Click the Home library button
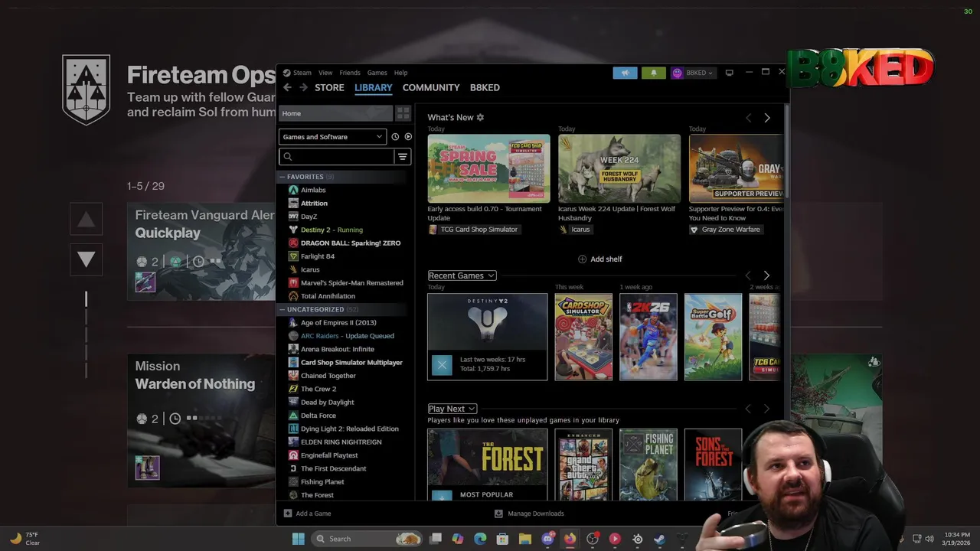Image resolution: width=980 pixels, height=551 pixels. click(335, 113)
